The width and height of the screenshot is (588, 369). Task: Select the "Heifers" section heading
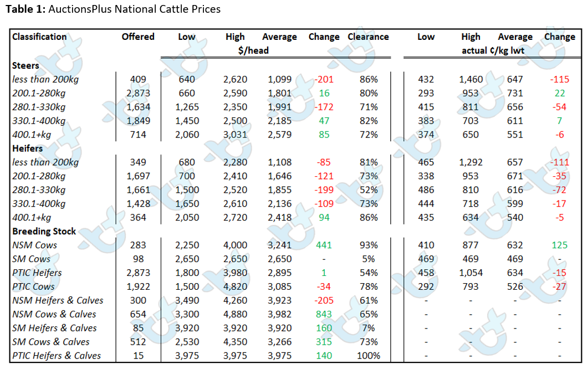(27, 148)
